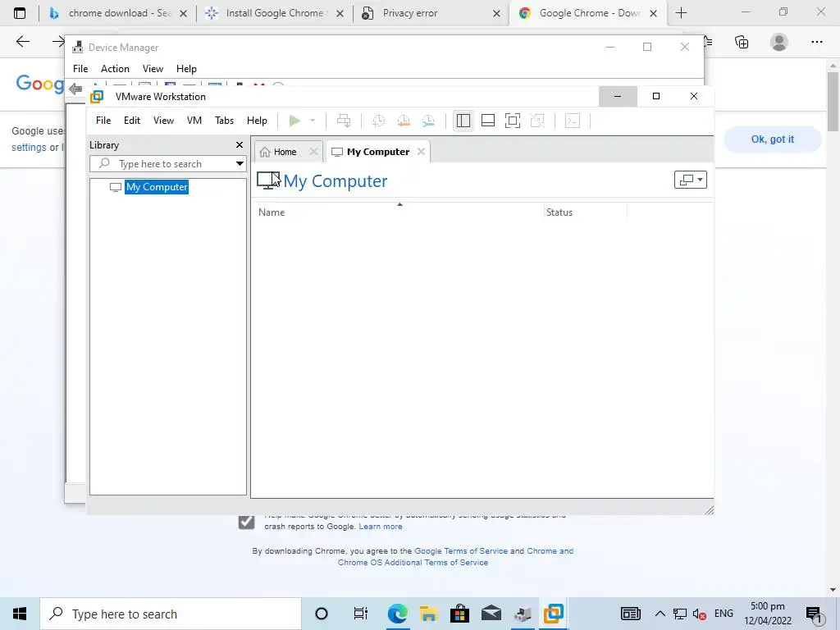The height and width of the screenshot is (630, 840).
Task: Uncheck the usage statistics checkbox
Action: point(246,521)
